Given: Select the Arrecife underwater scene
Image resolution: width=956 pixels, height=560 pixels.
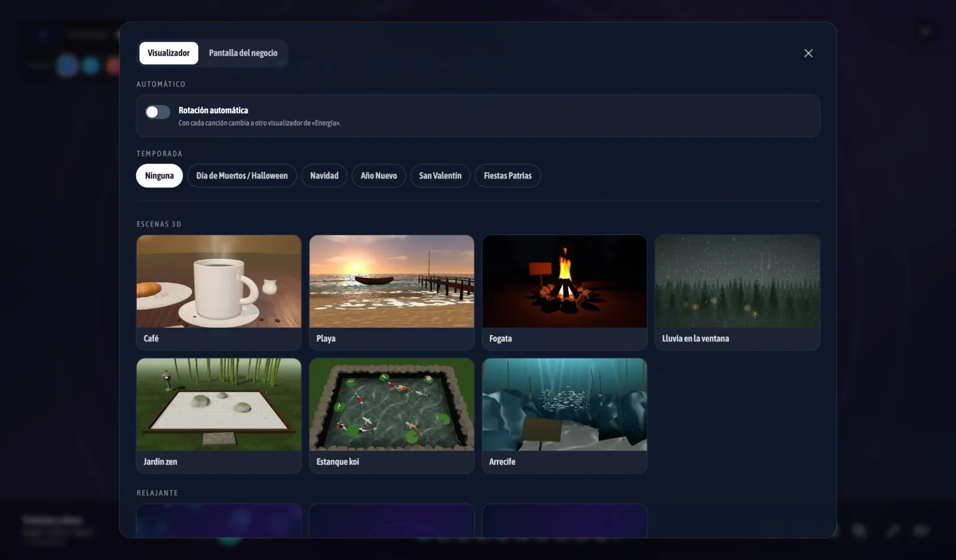Looking at the screenshot, I should point(565,416).
